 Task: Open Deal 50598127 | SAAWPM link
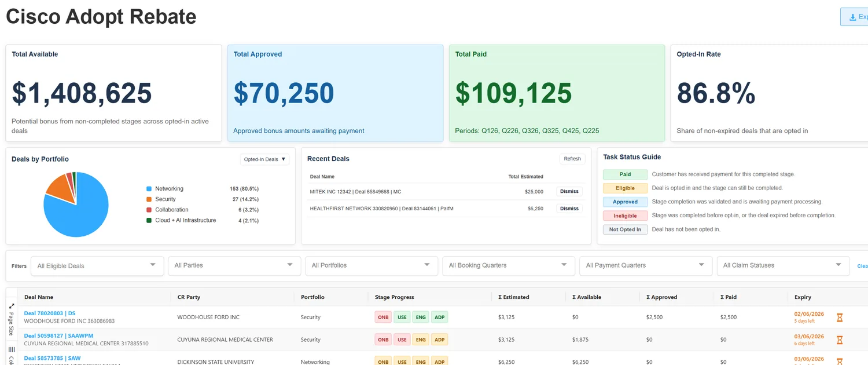click(x=58, y=335)
